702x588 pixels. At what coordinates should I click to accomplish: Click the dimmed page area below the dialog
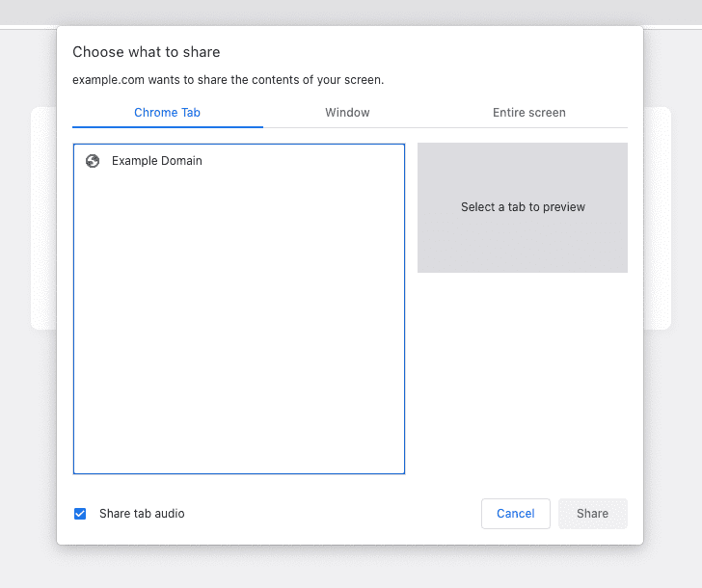pos(351,569)
